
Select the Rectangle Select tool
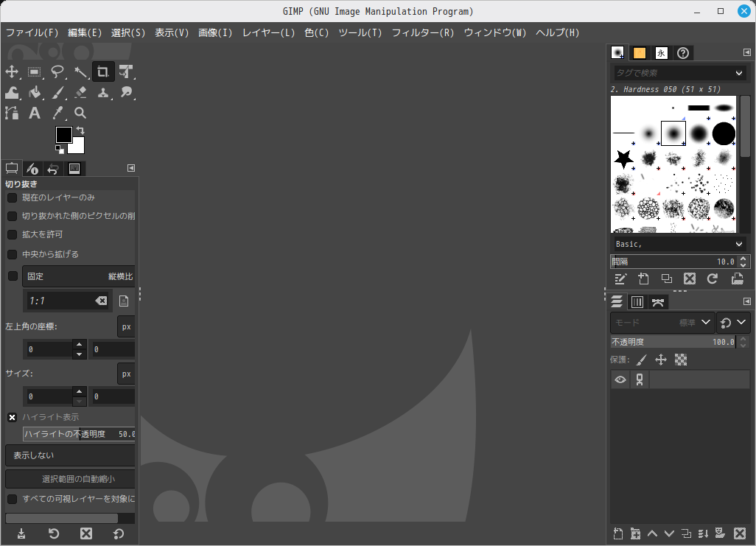35,71
